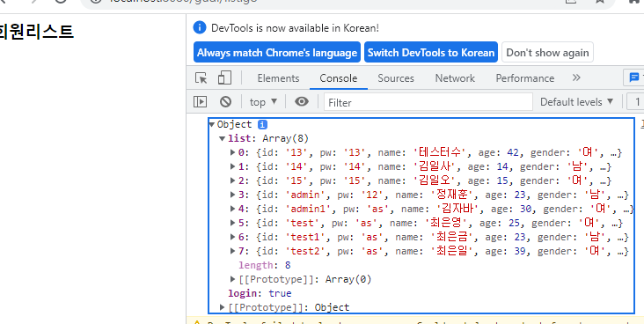644x324 pixels.
Task: Click Switch DevTools to Korean button
Action: click(431, 52)
